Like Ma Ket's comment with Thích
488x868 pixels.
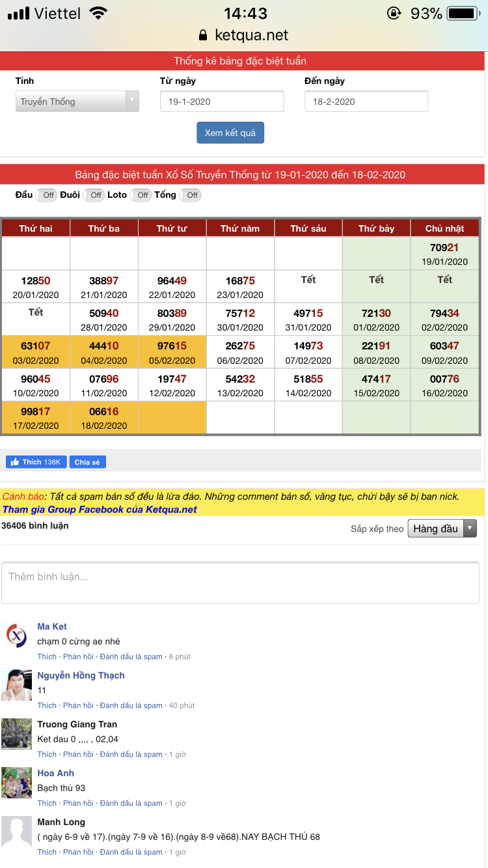click(x=47, y=657)
